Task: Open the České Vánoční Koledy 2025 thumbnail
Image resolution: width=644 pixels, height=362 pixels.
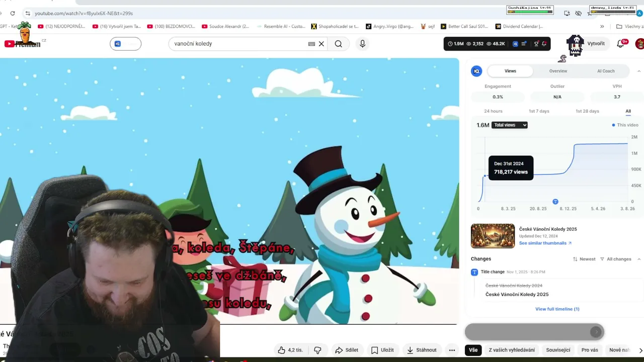Action: 493,236
